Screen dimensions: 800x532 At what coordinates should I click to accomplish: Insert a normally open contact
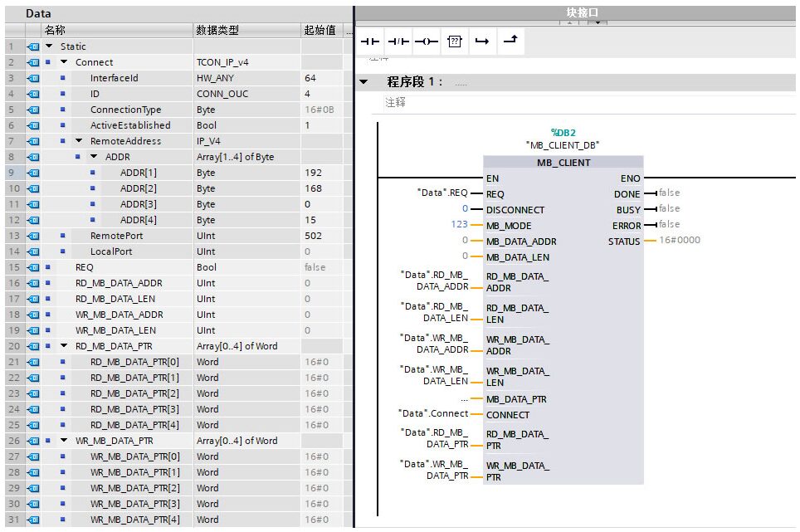[x=370, y=41]
